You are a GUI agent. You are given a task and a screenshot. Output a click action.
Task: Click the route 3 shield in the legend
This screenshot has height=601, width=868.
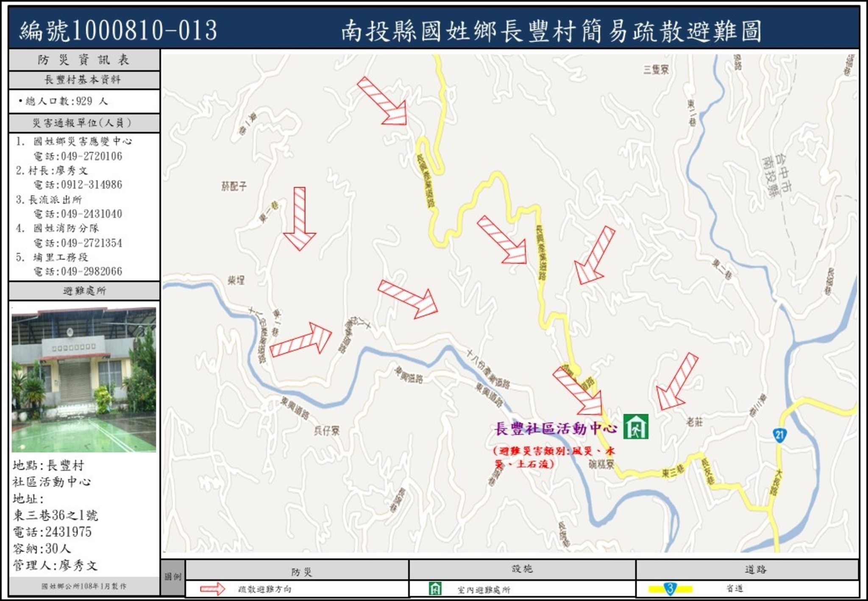(670, 588)
